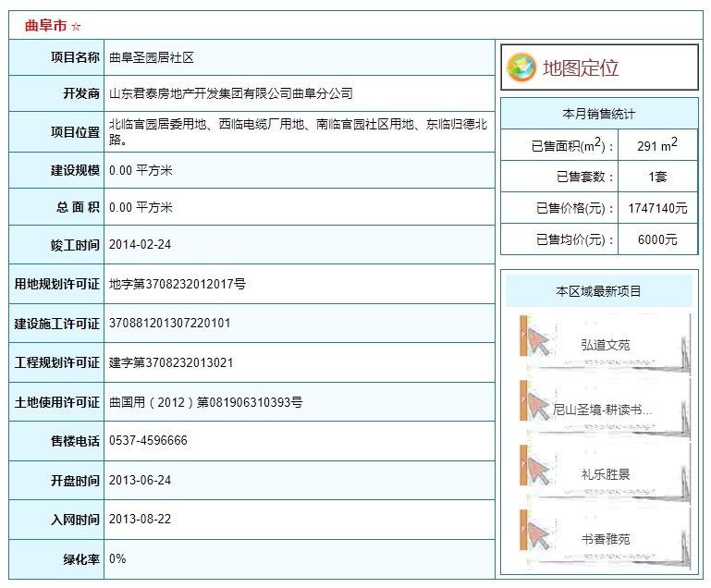711x588 pixels.
Task: Click the 建设施工许可证 label cell
Action: coord(56,324)
